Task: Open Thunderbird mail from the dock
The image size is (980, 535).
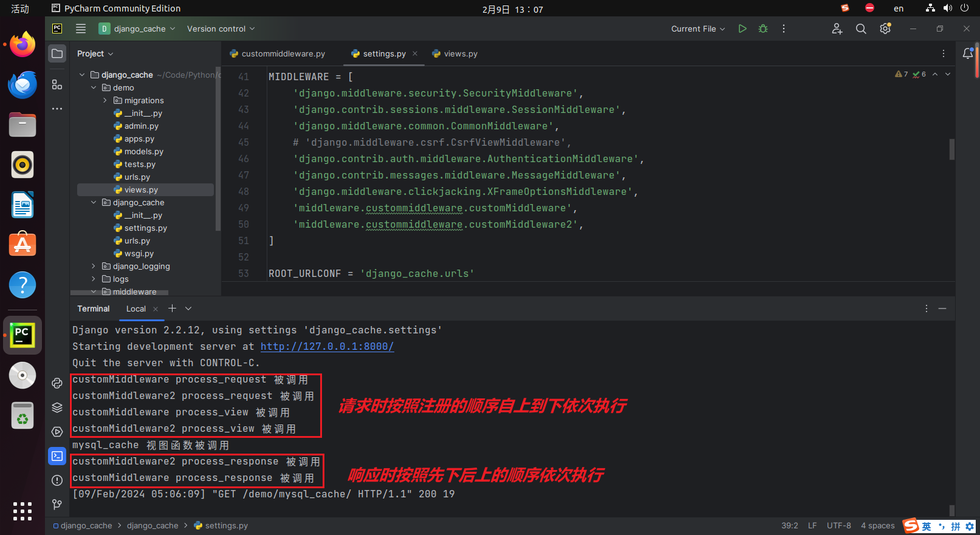Action: pyautogui.click(x=22, y=84)
